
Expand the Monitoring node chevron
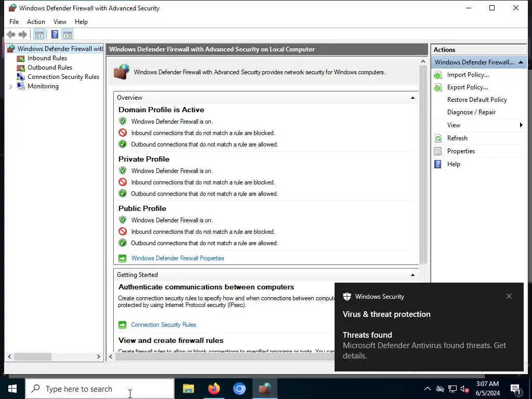point(10,87)
